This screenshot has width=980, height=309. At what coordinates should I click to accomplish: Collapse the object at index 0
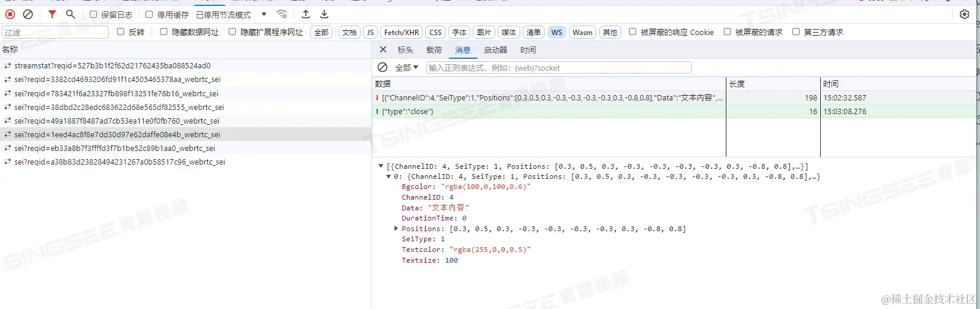(388, 176)
